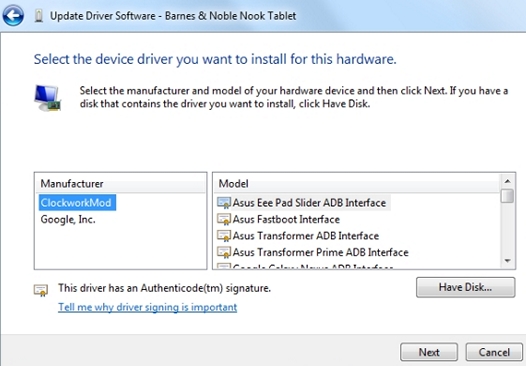Viewport: 526px width, 366px height.
Task: Click the monitor hardware icon beside instructions
Action: click(48, 98)
